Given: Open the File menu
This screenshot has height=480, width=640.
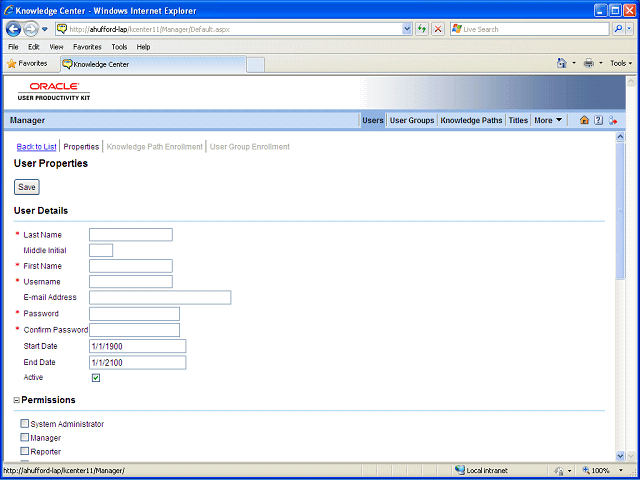Looking at the screenshot, I should pos(13,47).
